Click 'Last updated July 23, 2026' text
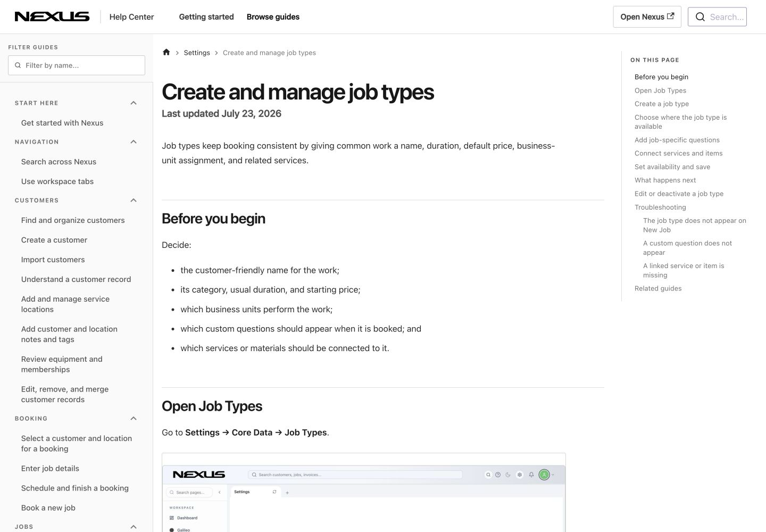Screen dimensions: 766x532 tap(221, 113)
